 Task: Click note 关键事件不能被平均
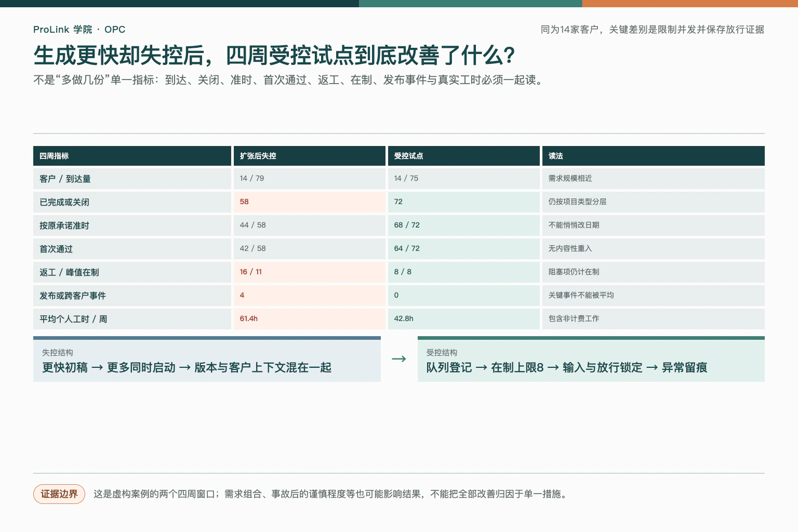pyautogui.click(x=581, y=295)
